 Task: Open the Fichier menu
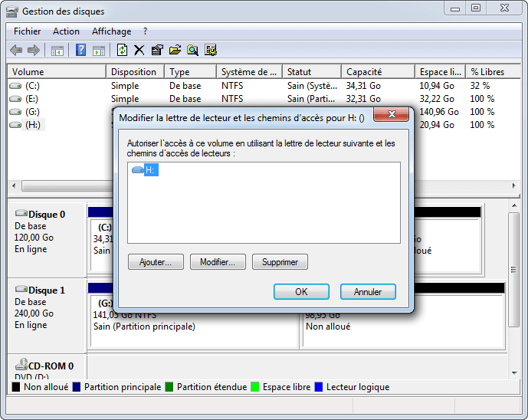pos(27,31)
